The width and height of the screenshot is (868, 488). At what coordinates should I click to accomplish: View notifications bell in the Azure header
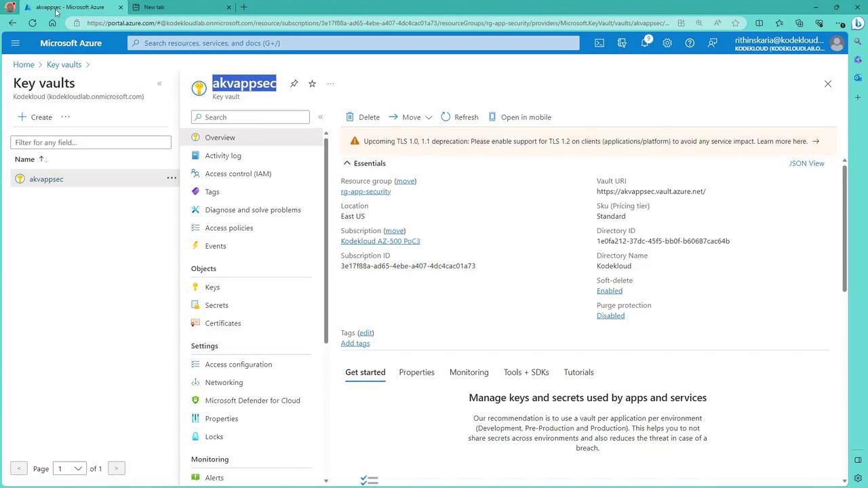point(645,43)
